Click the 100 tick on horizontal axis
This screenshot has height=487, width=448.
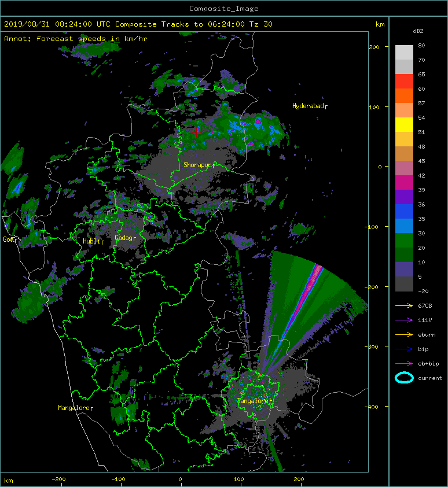coord(239,479)
